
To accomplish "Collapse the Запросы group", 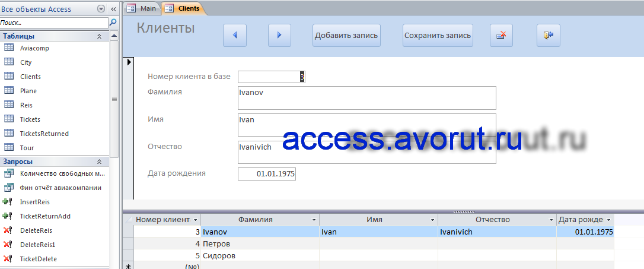I will click(x=99, y=162).
